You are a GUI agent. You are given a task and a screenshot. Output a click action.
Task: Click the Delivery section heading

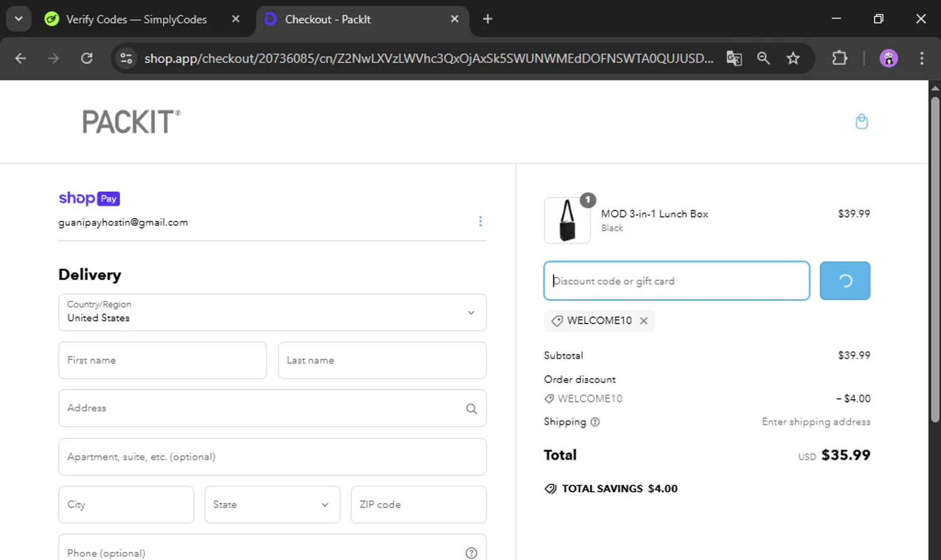(90, 275)
